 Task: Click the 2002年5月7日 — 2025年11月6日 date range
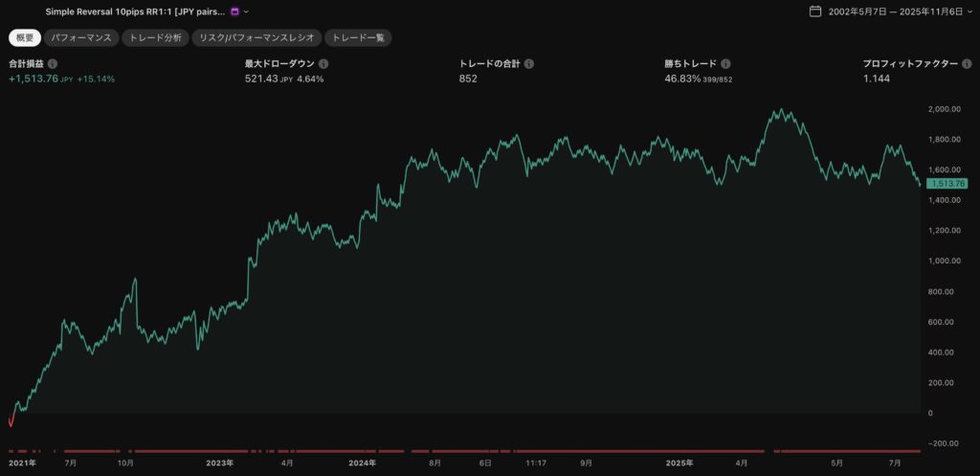coord(896,11)
